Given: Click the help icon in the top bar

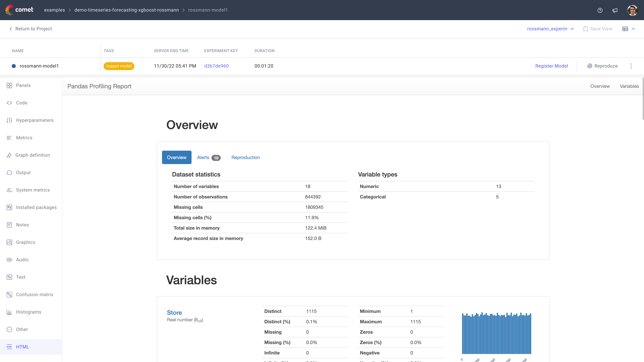Looking at the screenshot, I should 600,10.
